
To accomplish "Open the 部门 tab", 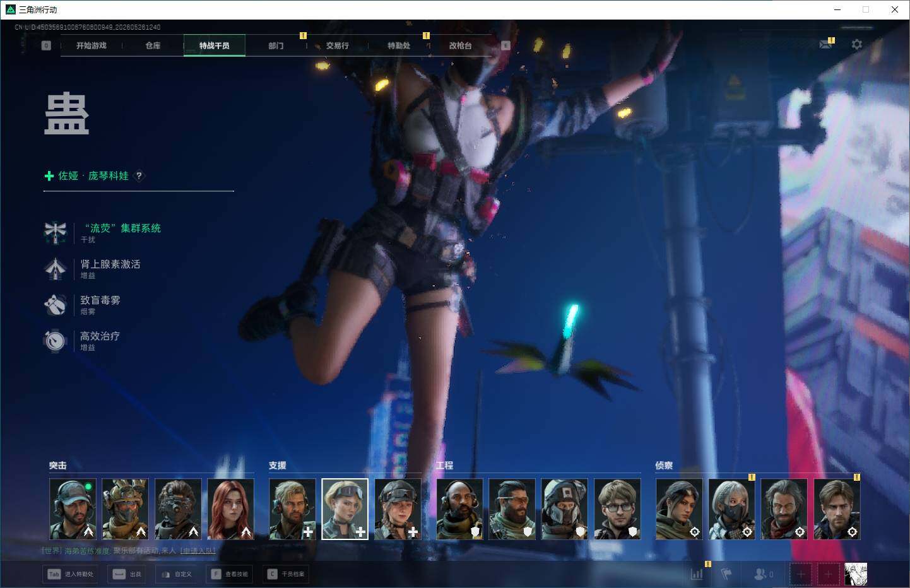I will [276, 45].
